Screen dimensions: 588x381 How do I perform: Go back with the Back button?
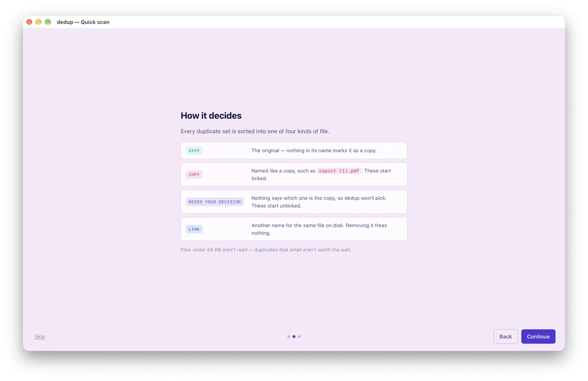coord(505,337)
